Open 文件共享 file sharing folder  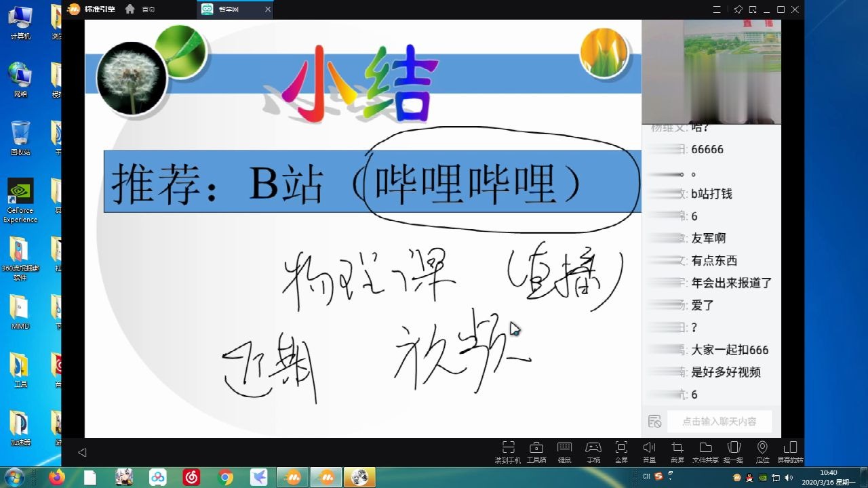pyautogui.click(x=705, y=451)
